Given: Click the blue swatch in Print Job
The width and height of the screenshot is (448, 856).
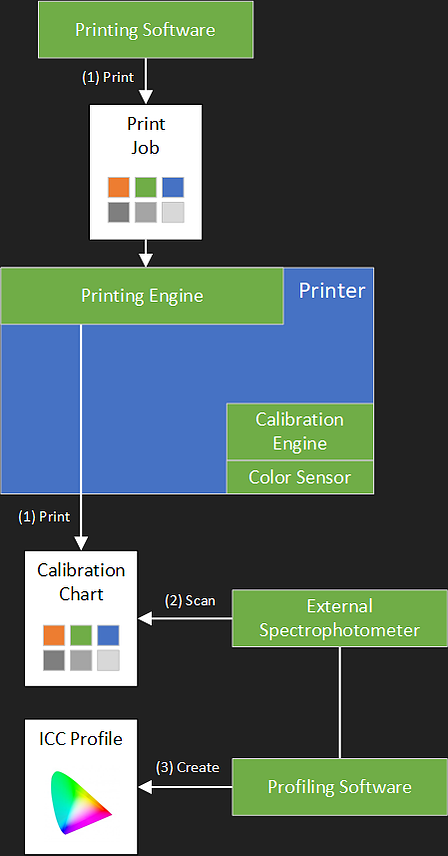Looking at the screenshot, I should (173, 187).
